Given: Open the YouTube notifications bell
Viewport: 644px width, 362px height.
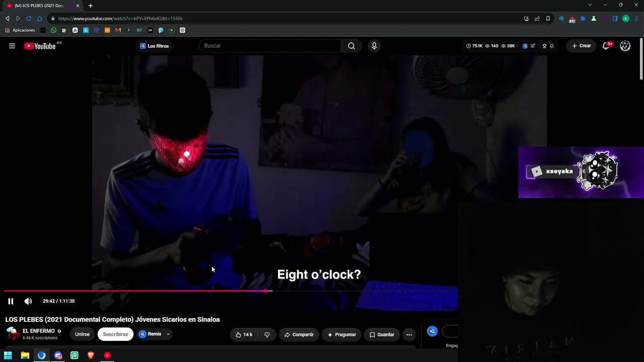Looking at the screenshot, I should 606,46.
